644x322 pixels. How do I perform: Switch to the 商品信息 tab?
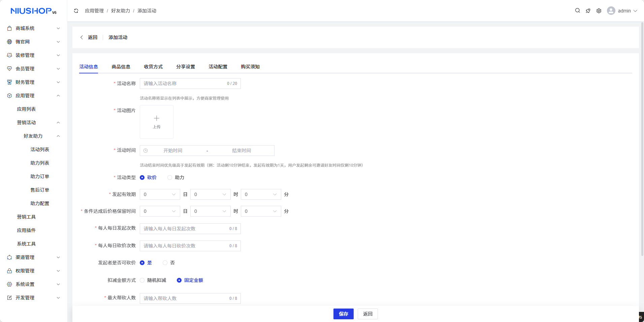(121, 67)
